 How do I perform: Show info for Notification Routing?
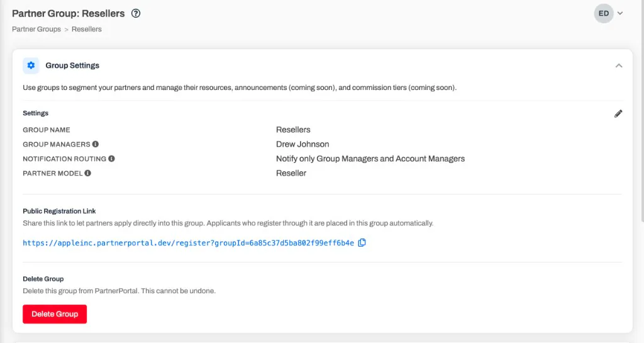pos(111,159)
